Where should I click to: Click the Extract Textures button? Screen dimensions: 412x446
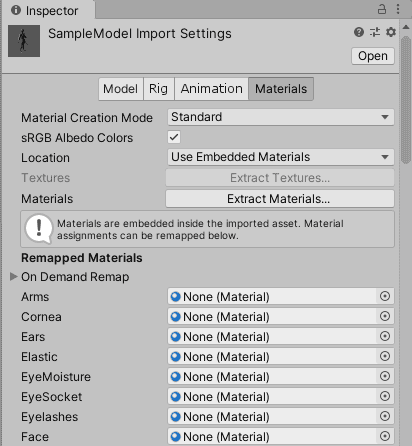click(x=280, y=178)
